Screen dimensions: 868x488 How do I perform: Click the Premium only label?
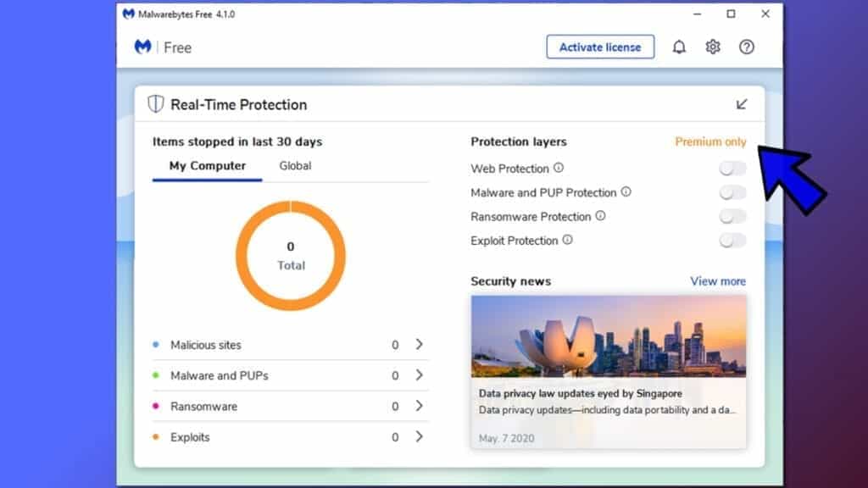click(x=711, y=141)
